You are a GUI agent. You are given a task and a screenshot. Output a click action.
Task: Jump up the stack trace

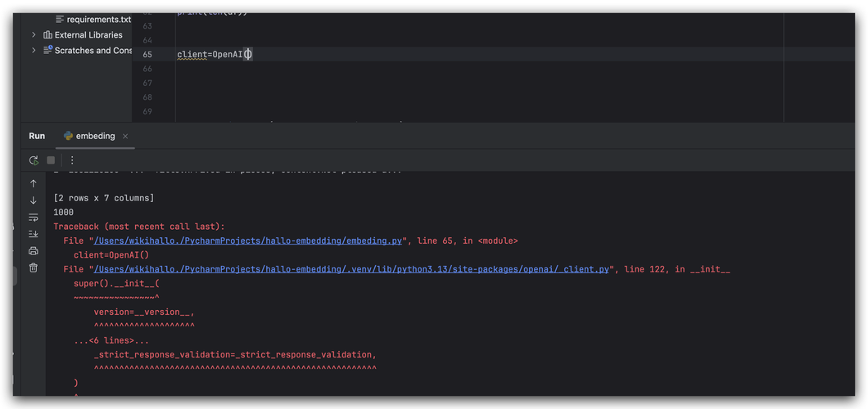pos(34,183)
